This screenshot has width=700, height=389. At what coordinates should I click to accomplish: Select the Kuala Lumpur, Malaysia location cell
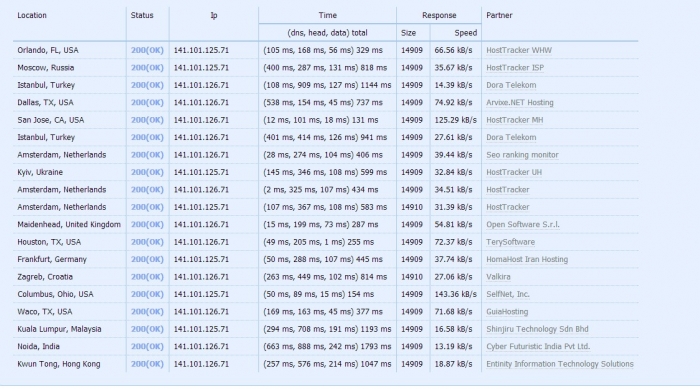coord(59,329)
